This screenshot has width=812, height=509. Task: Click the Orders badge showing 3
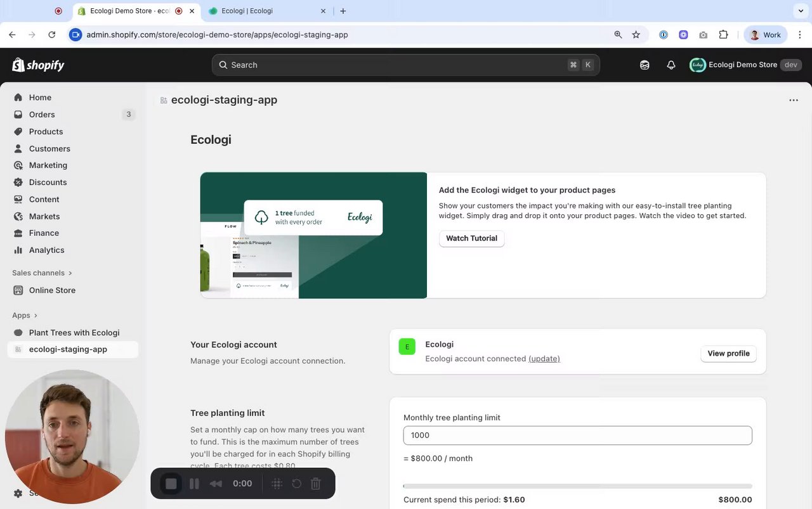click(x=129, y=115)
